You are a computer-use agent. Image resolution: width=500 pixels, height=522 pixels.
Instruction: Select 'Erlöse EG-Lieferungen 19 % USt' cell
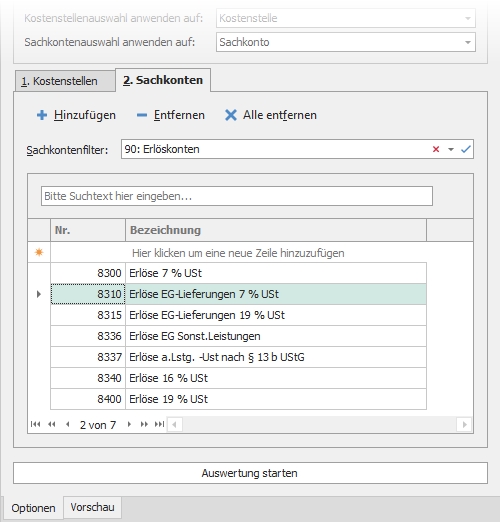point(276,315)
